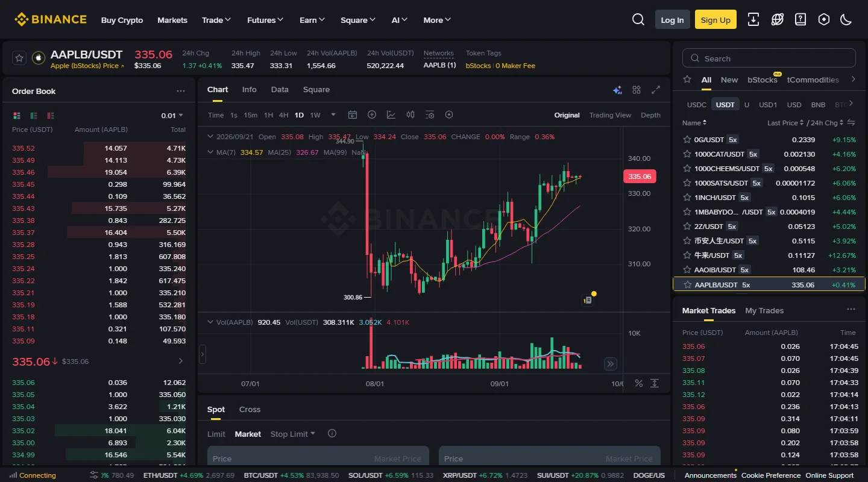Viewport: 868px width, 482px height.
Task: Click the 335.52 ask price row
Action: point(99,148)
